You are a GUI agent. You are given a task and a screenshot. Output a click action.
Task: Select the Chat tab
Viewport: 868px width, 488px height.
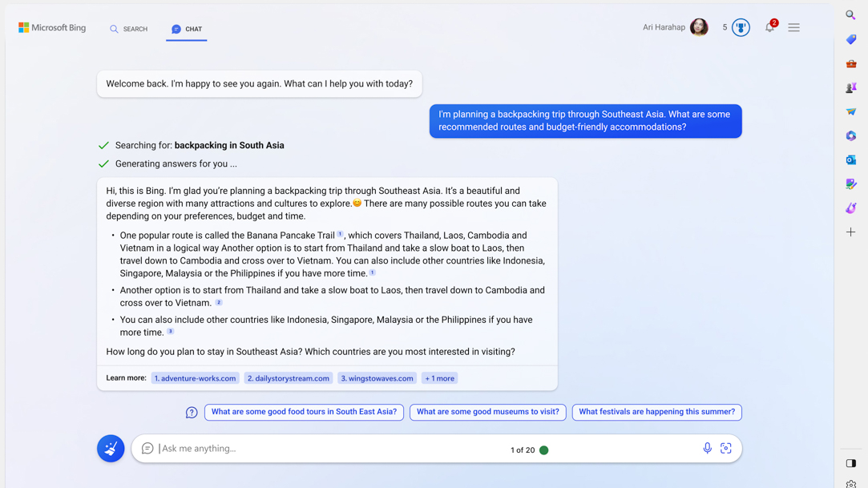point(187,29)
